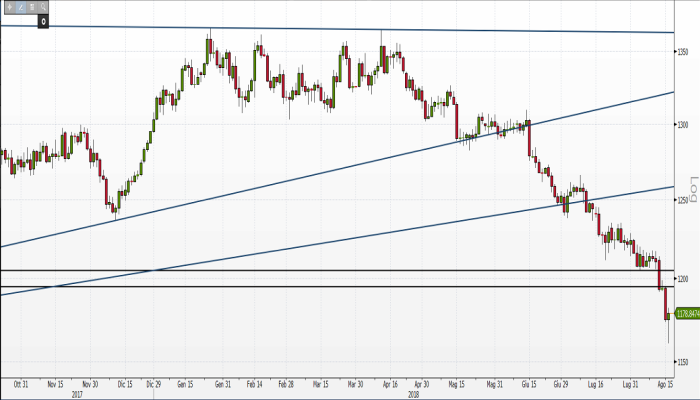Viewport: 700px width, 400px height.
Task: Click the 2018 year label on time axis
Action: [x=413, y=393]
